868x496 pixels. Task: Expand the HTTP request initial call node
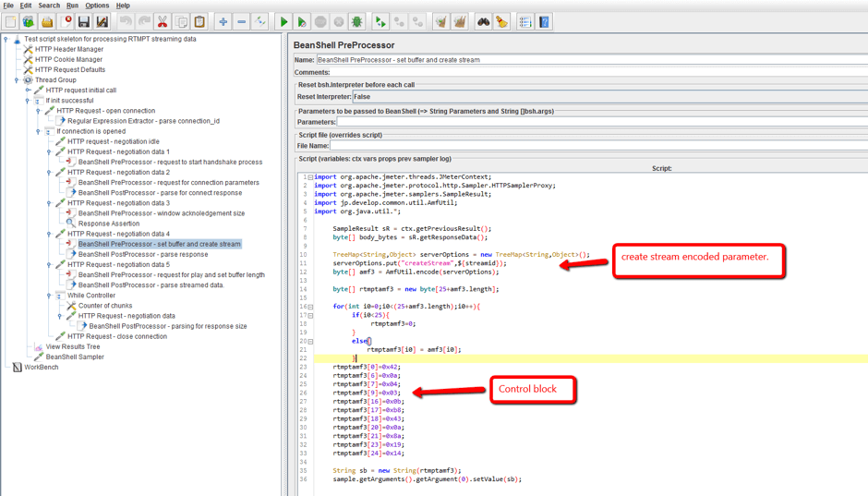(x=28, y=91)
